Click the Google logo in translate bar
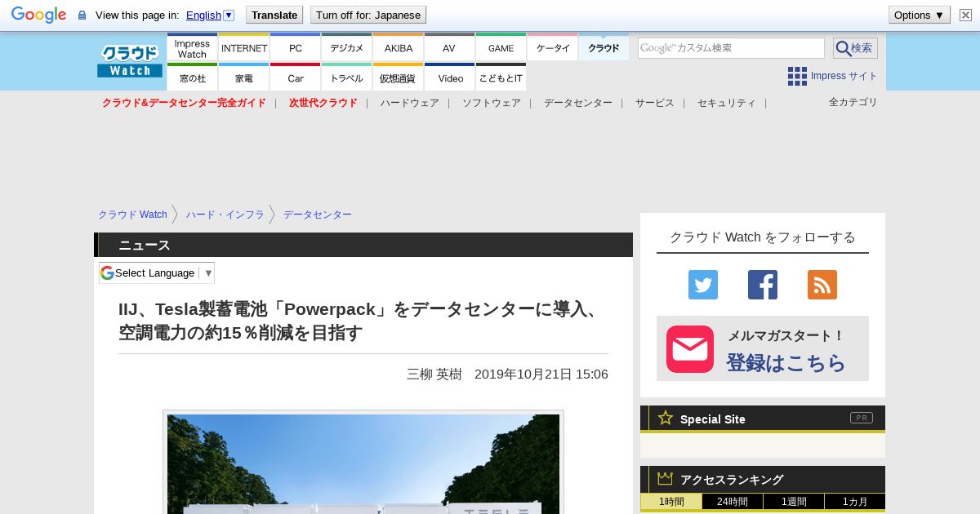 (38, 15)
